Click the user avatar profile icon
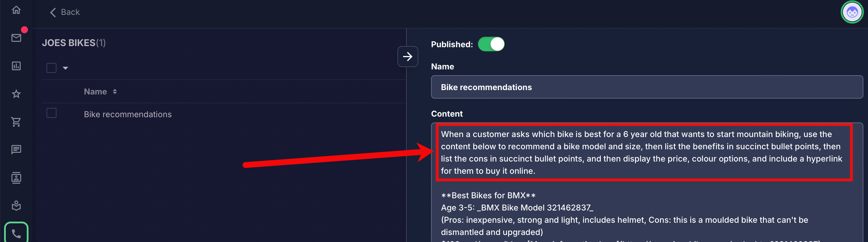Screen dimensions: 868x242 [x=852, y=12]
